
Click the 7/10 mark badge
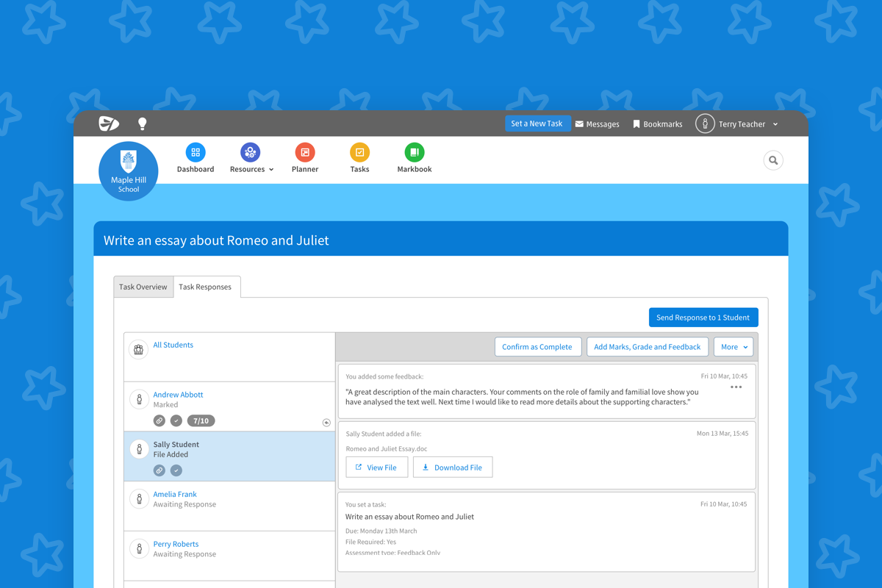coord(201,421)
